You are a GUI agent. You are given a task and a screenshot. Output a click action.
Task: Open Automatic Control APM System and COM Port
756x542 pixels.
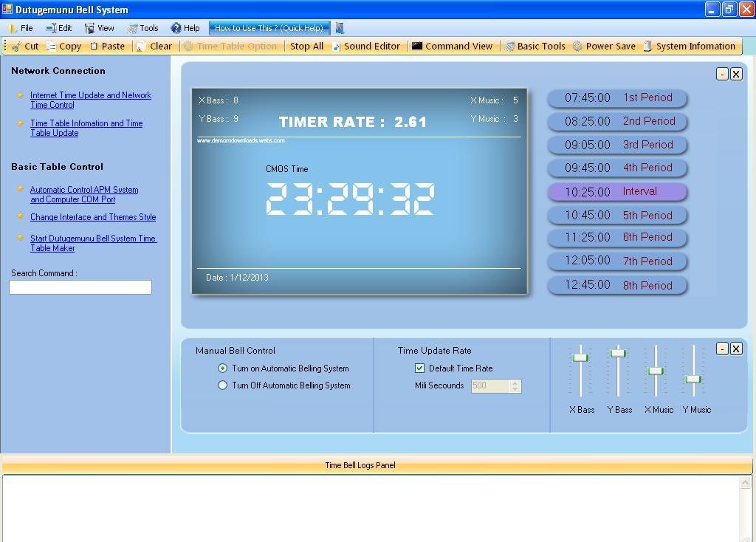84,194
